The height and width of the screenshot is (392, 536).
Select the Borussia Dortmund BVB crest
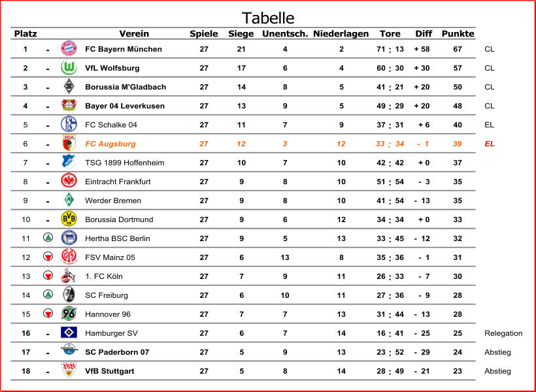[69, 219]
